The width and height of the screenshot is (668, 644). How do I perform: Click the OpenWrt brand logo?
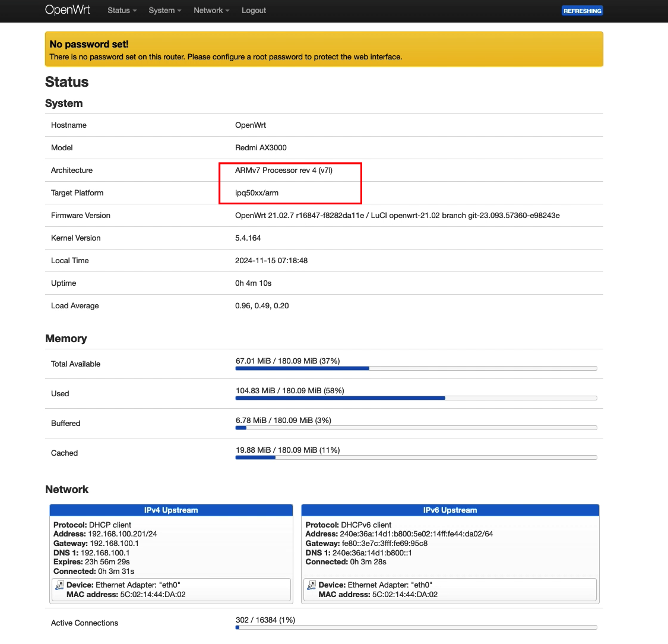coord(68,10)
